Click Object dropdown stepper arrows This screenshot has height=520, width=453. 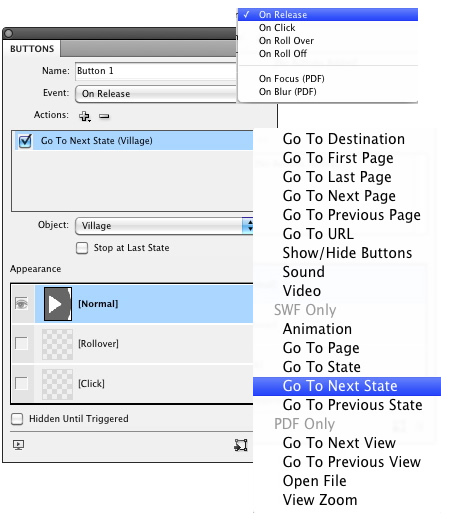point(248,226)
